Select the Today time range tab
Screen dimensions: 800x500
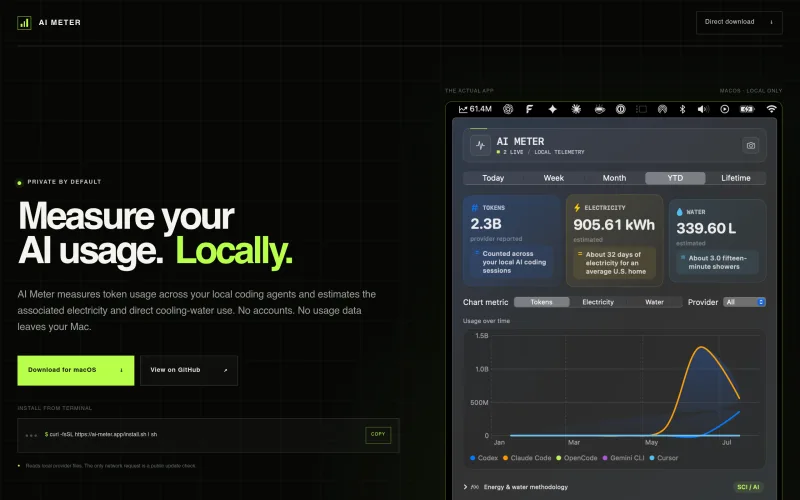(x=493, y=178)
